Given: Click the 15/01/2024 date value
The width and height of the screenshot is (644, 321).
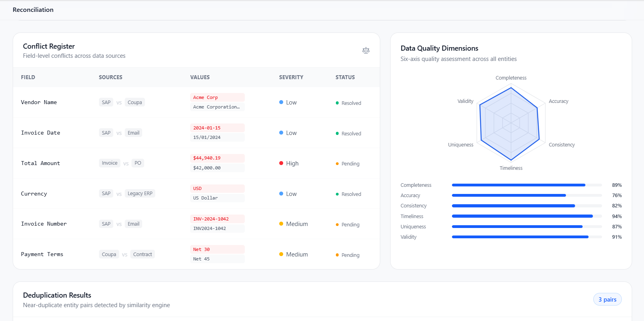Looking at the screenshot, I should (x=217, y=137).
